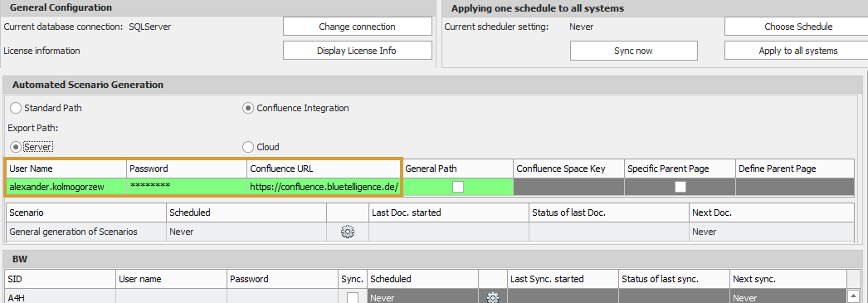Toggle the Sync. checkbox for A4H

[x=352, y=298]
